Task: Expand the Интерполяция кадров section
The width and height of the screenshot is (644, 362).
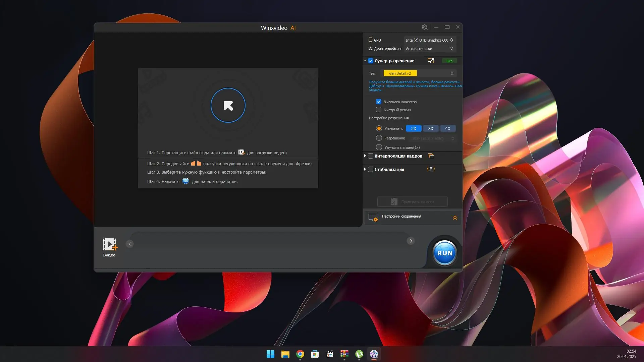Action: coord(365,156)
